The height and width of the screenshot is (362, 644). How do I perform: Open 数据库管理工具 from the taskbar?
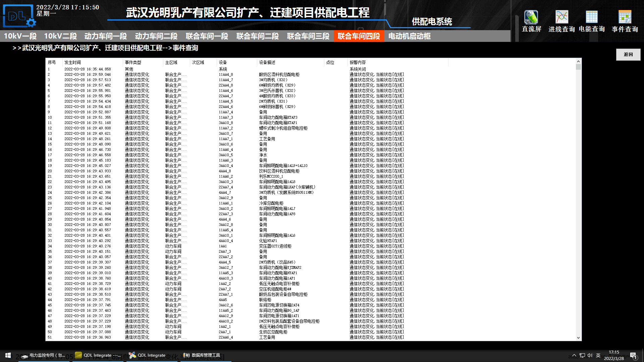[x=202, y=355]
